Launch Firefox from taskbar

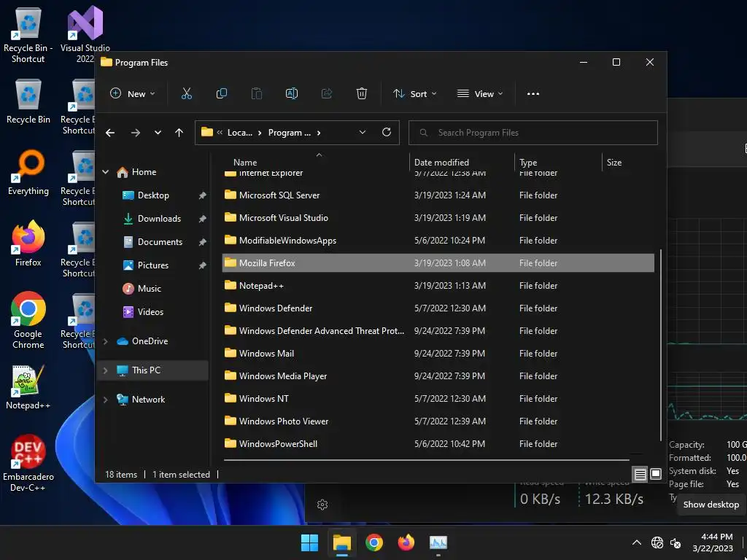coord(406,542)
